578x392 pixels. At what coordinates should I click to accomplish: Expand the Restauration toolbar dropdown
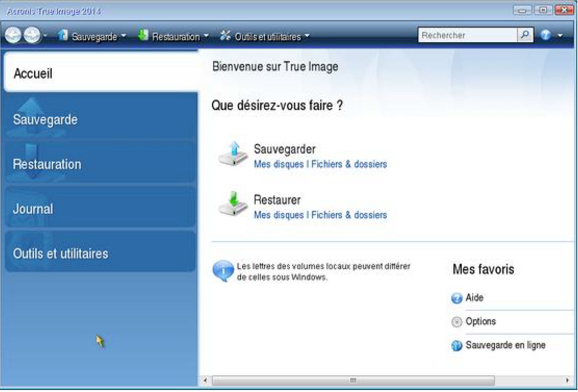point(206,35)
